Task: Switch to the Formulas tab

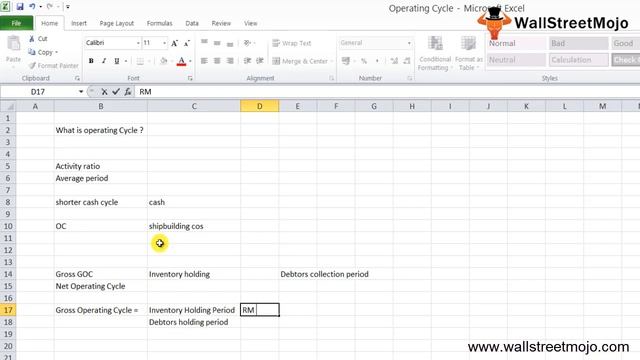Action: coord(160,23)
